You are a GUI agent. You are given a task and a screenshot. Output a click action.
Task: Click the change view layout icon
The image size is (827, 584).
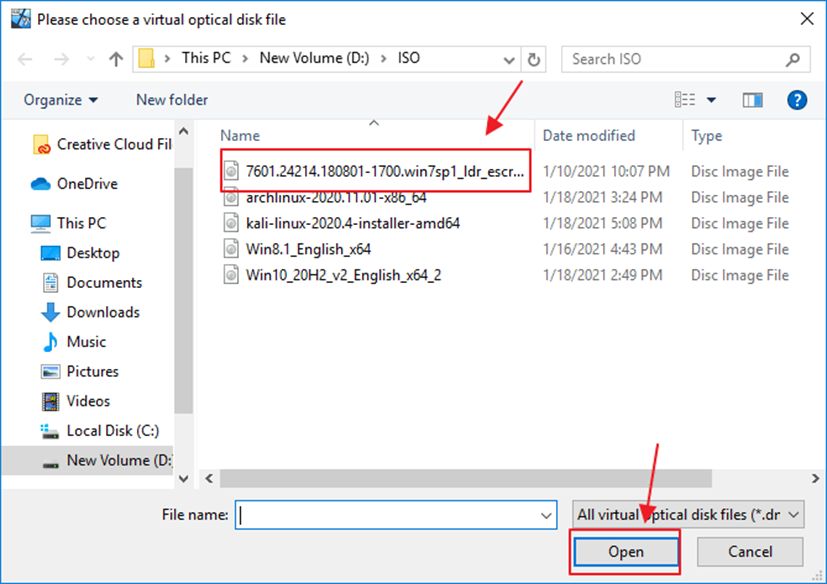(685, 100)
